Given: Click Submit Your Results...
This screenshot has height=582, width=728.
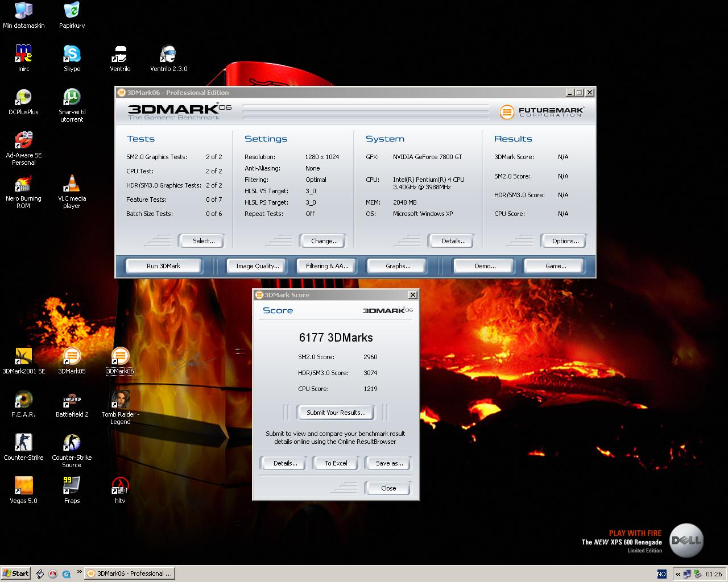Looking at the screenshot, I should tap(336, 413).
